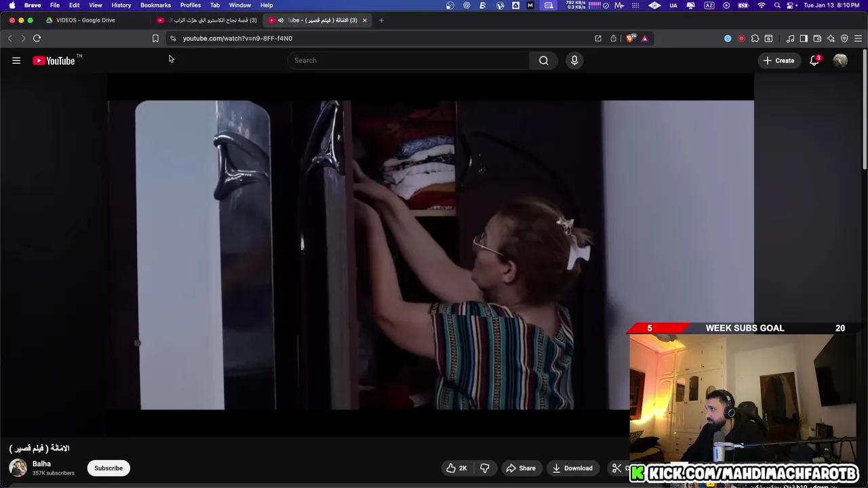This screenshot has height=488, width=868.
Task: Open the account avatar menu
Action: coord(840,60)
